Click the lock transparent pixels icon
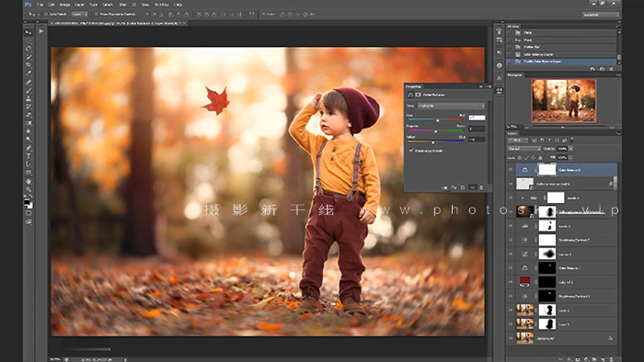The image size is (644, 362). click(520, 157)
